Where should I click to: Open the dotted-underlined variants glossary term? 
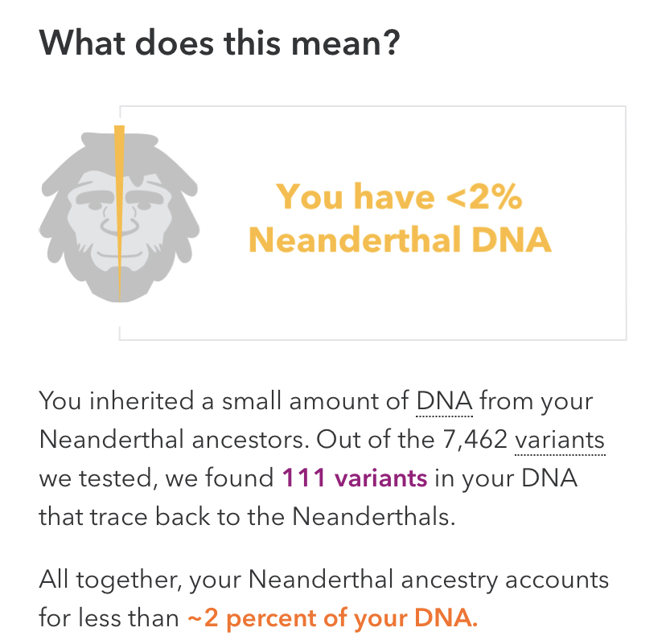click(559, 440)
